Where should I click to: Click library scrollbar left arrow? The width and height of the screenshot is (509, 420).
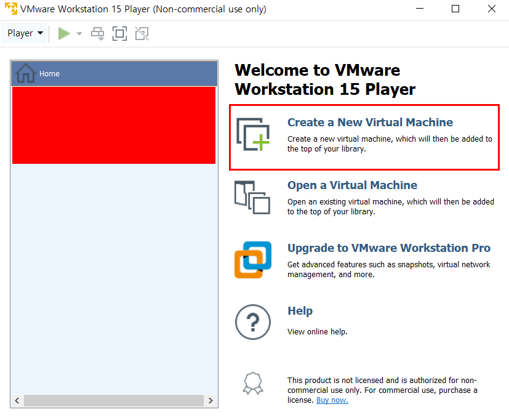pyautogui.click(x=17, y=400)
